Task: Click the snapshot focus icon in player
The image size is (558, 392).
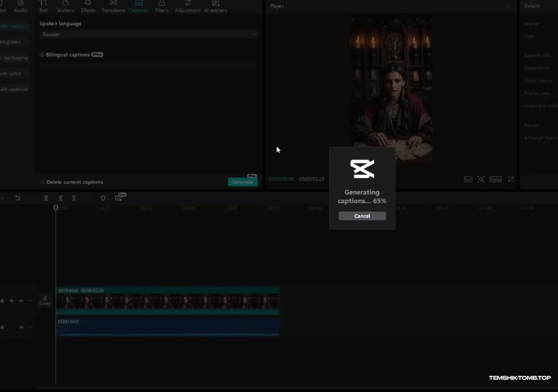Action: click(481, 179)
